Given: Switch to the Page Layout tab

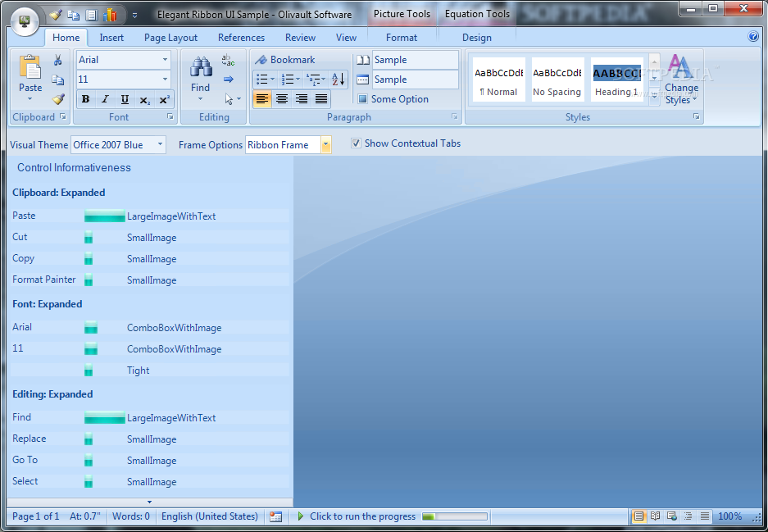Looking at the screenshot, I should pyautogui.click(x=170, y=38).
